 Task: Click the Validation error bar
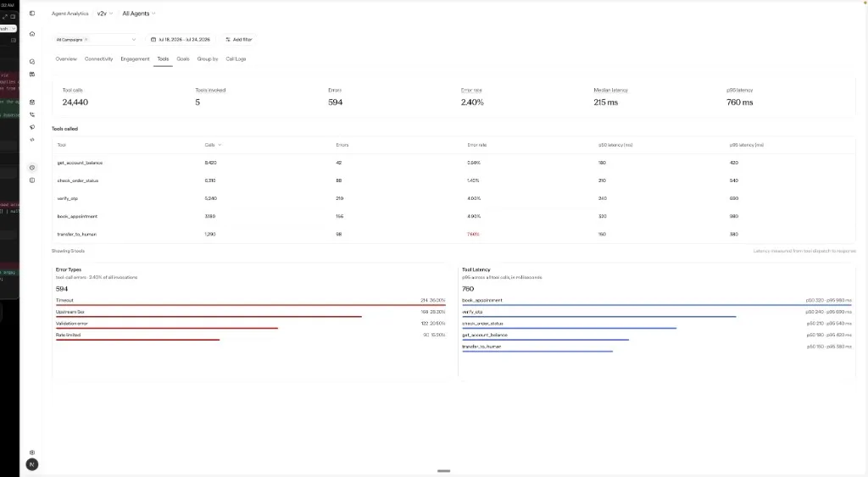[167, 328]
